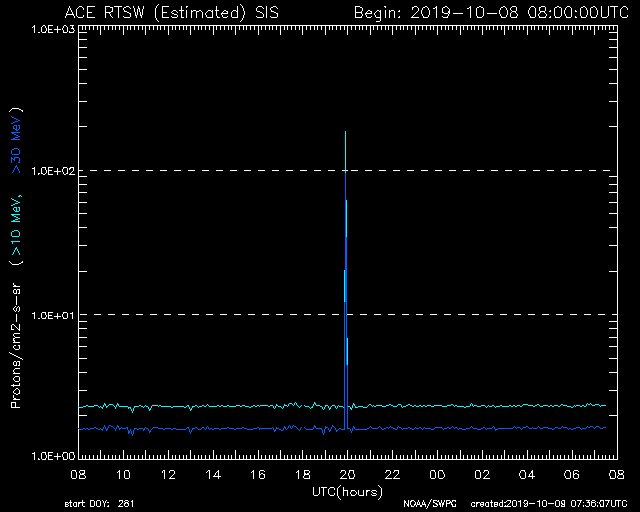The height and width of the screenshot is (512, 640).
Task: Click the hour 00 x-axis tick label
Action: 436,474
